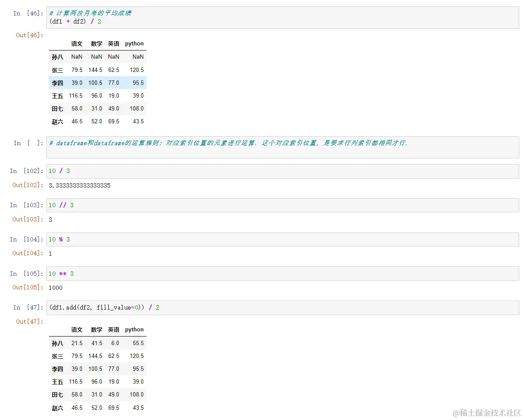Click the 116.5 cell in Out[46] 王五 row
524x420 pixels.
coord(76,95)
